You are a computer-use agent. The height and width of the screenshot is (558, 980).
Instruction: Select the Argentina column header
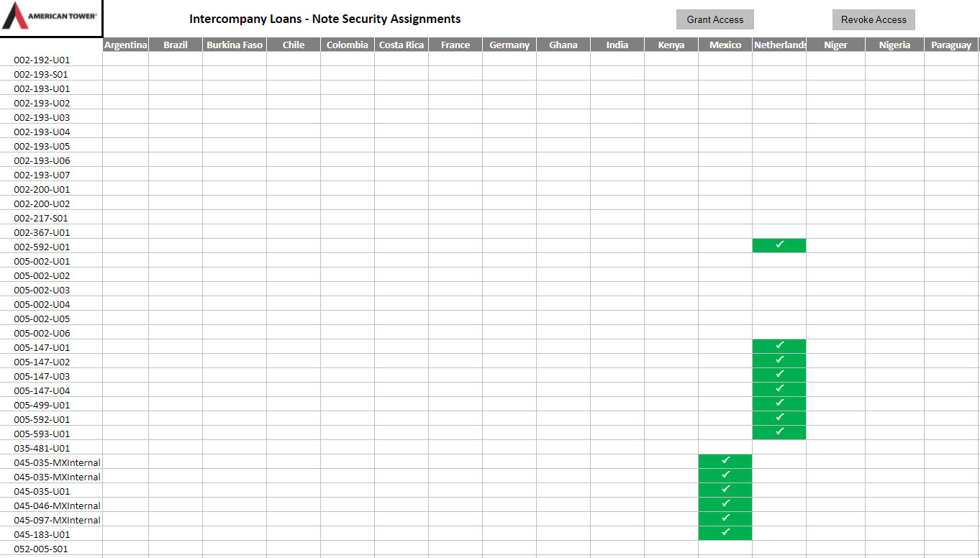(126, 45)
